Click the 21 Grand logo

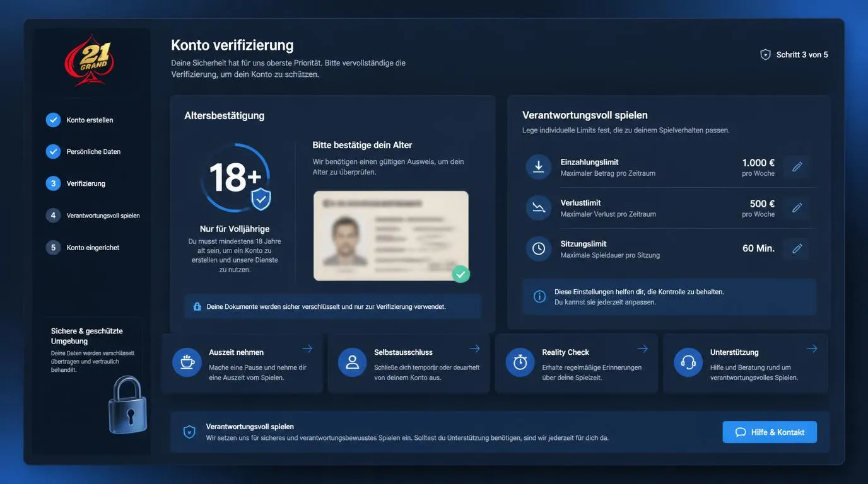[90, 60]
